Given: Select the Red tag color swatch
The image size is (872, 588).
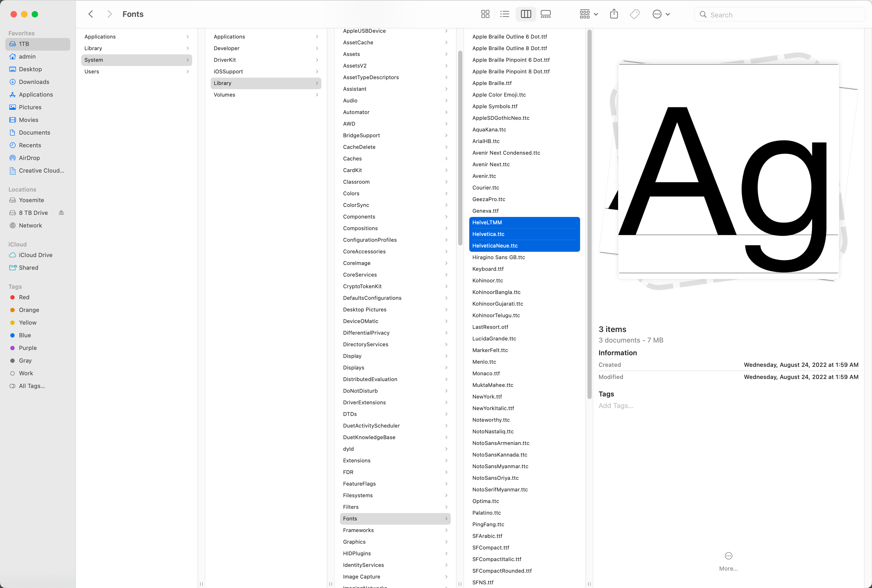Looking at the screenshot, I should (x=12, y=297).
